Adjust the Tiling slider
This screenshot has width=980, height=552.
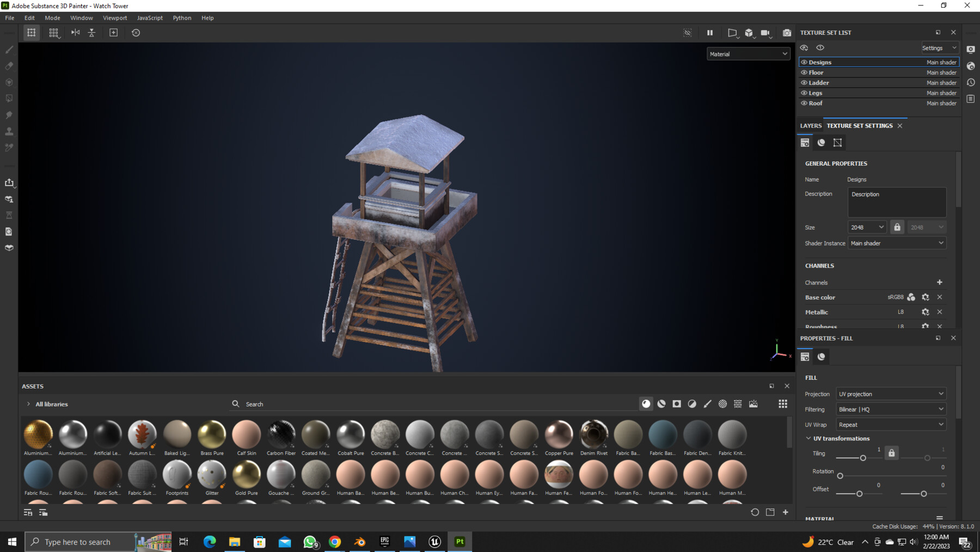click(x=863, y=458)
